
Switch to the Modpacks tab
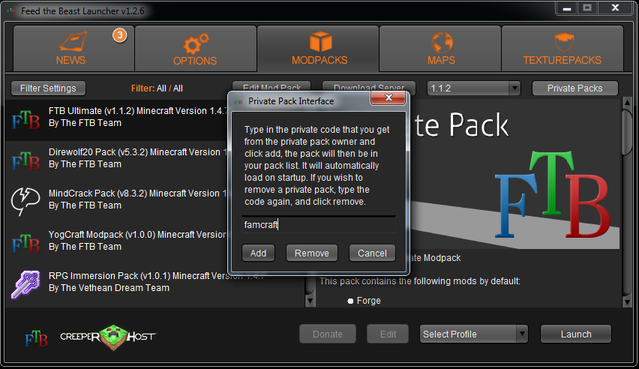(318, 48)
